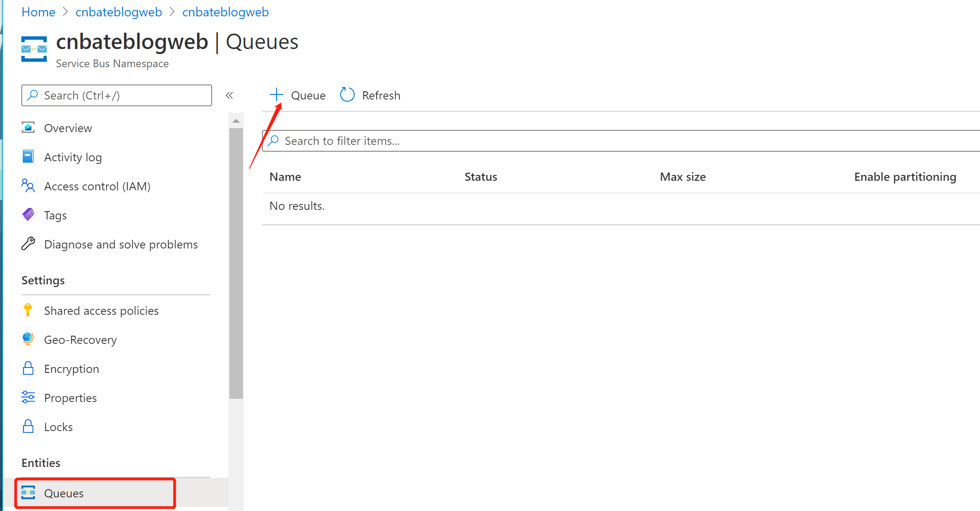Click the Queues entity icon

28,492
